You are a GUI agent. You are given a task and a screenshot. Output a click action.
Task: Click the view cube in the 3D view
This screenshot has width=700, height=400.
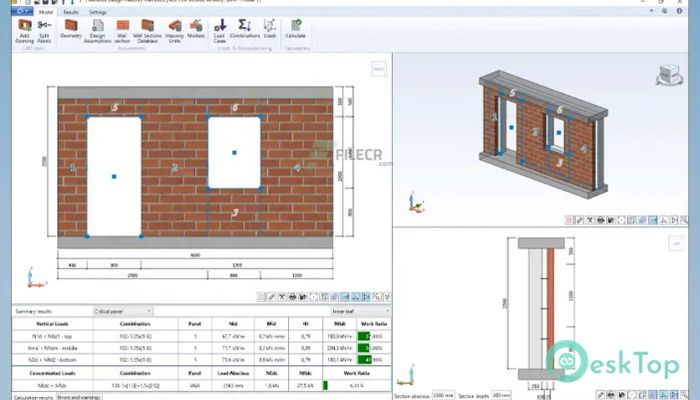pos(669,75)
